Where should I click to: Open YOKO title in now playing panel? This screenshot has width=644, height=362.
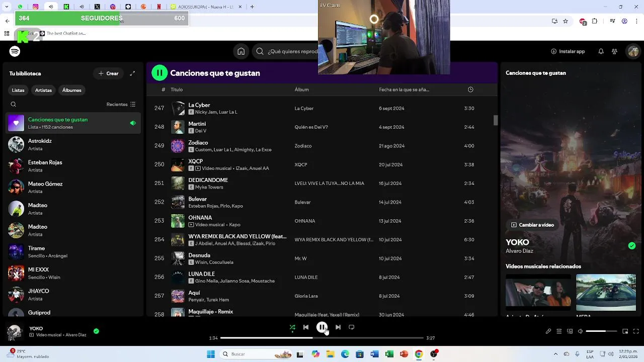click(x=517, y=242)
